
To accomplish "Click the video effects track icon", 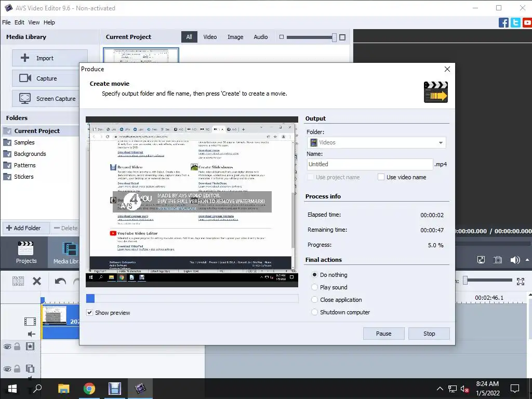I will pos(30,347).
